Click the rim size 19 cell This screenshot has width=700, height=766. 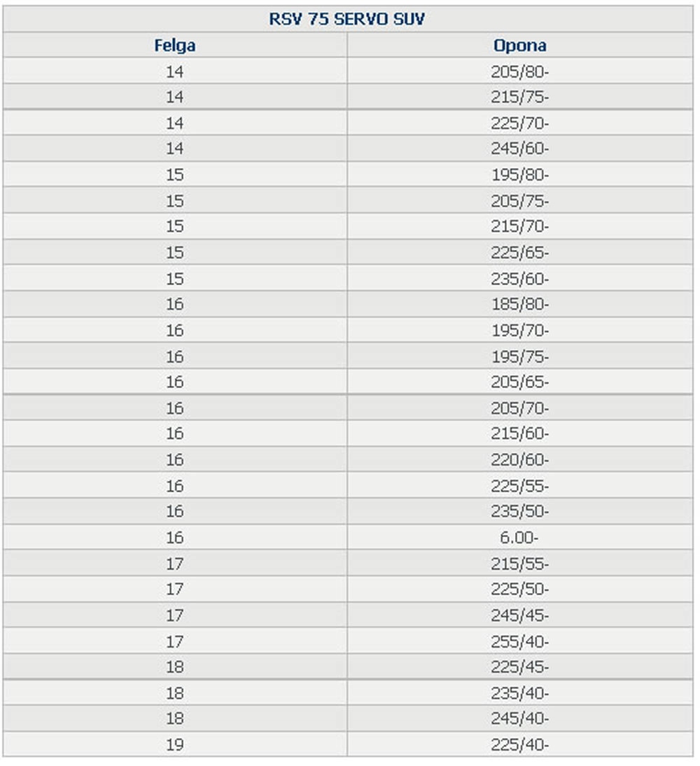click(x=174, y=745)
